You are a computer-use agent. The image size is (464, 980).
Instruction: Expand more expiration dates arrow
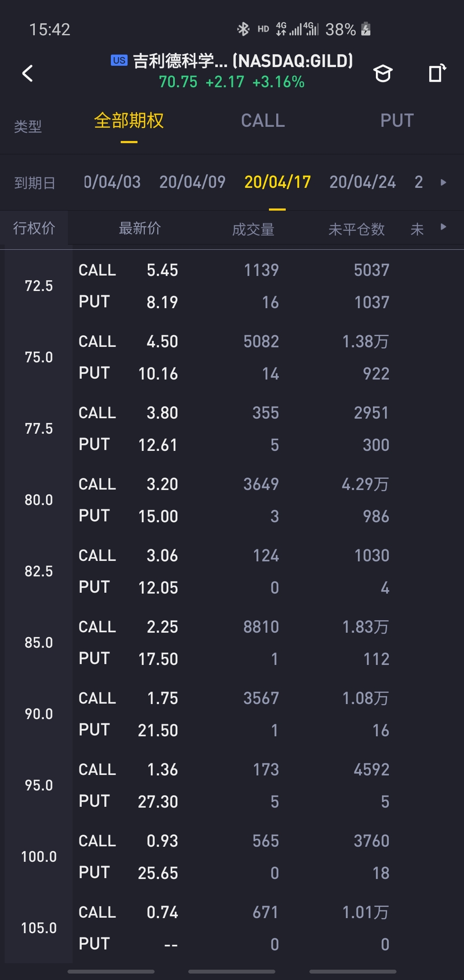pyautogui.click(x=443, y=182)
